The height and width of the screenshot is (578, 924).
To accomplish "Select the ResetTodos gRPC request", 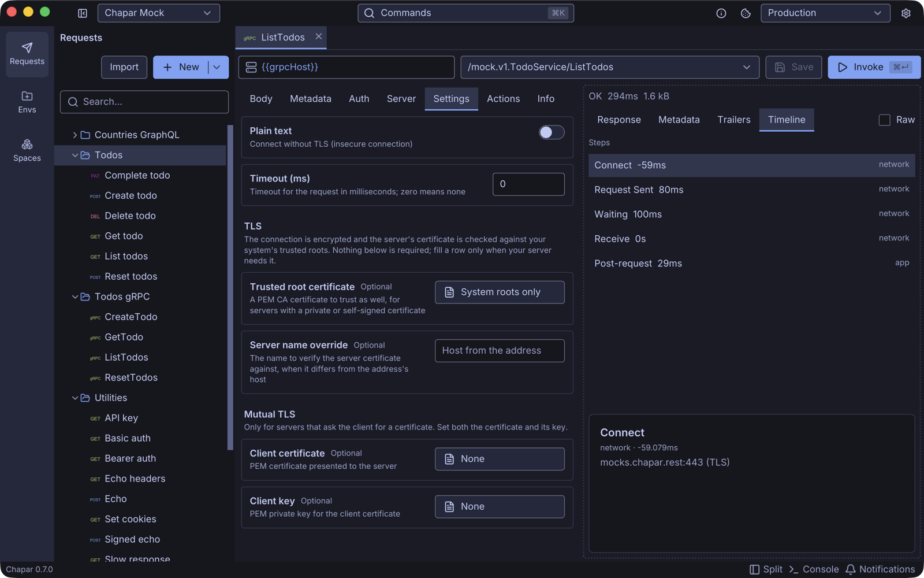I will [140, 377].
